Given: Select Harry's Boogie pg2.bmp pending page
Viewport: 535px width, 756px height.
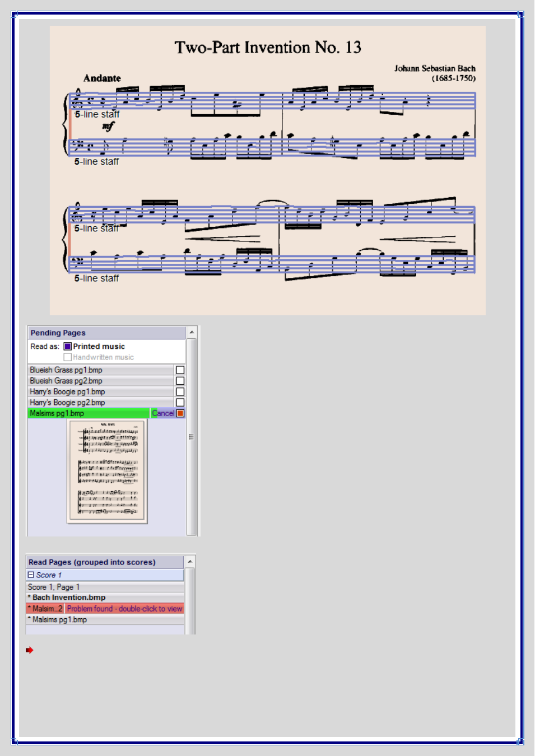Looking at the screenshot, I should tap(101, 403).
